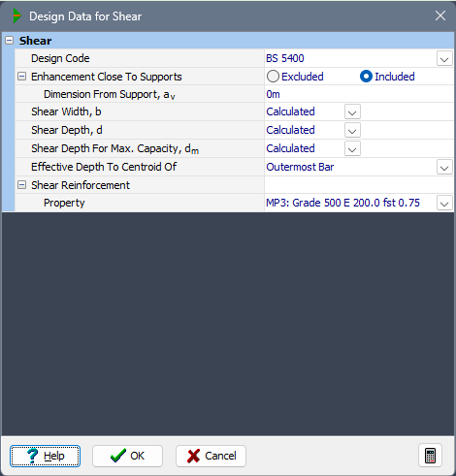Image resolution: width=456 pixels, height=476 pixels.
Task: Open the Design Code dropdown
Action: [444, 59]
